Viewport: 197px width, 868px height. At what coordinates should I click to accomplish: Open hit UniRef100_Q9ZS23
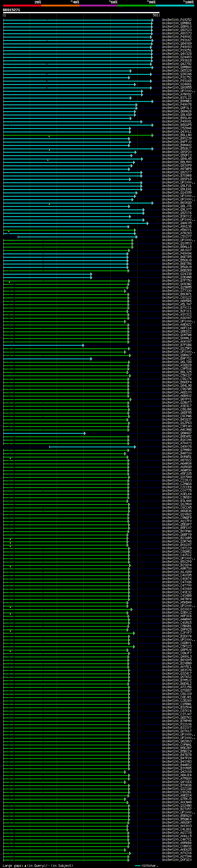[177, 30]
